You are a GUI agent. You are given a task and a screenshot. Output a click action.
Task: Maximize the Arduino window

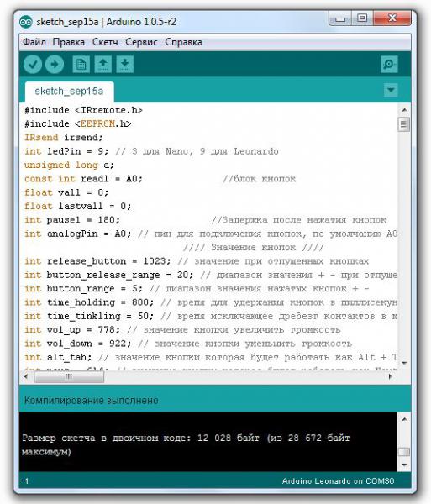point(362,18)
